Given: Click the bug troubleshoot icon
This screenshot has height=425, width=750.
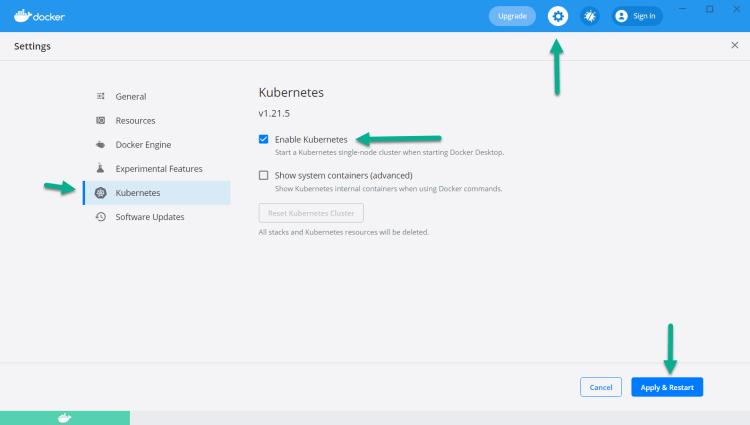Looking at the screenshot, I should [x=590, y=16].
